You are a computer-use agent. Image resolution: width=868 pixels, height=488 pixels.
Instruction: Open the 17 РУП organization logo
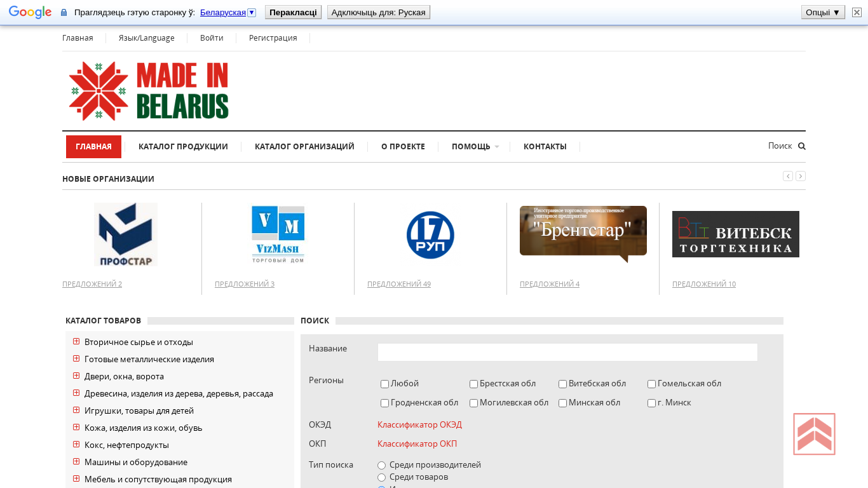coord(431,235)
